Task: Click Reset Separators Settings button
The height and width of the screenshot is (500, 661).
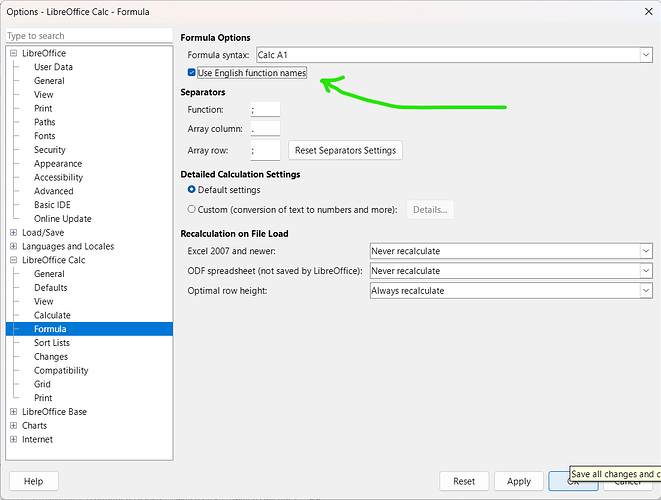Action: tap(345, 151)
